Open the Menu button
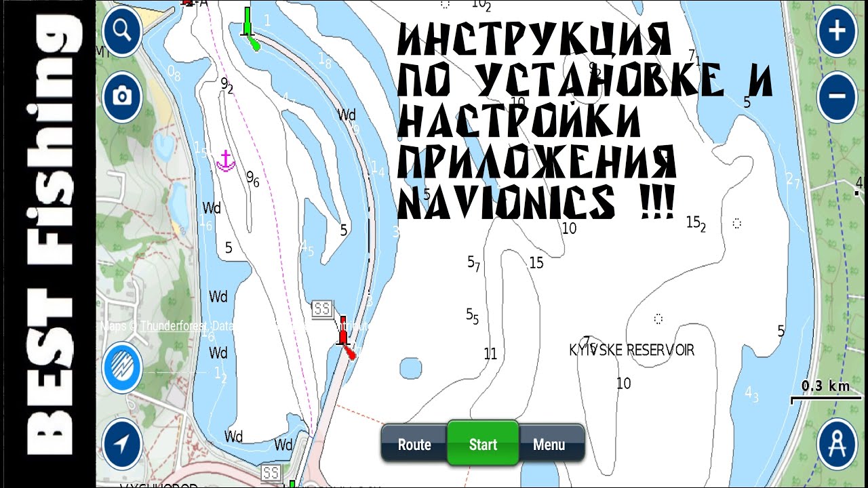The image size is (868, 488). pos(550,445)
